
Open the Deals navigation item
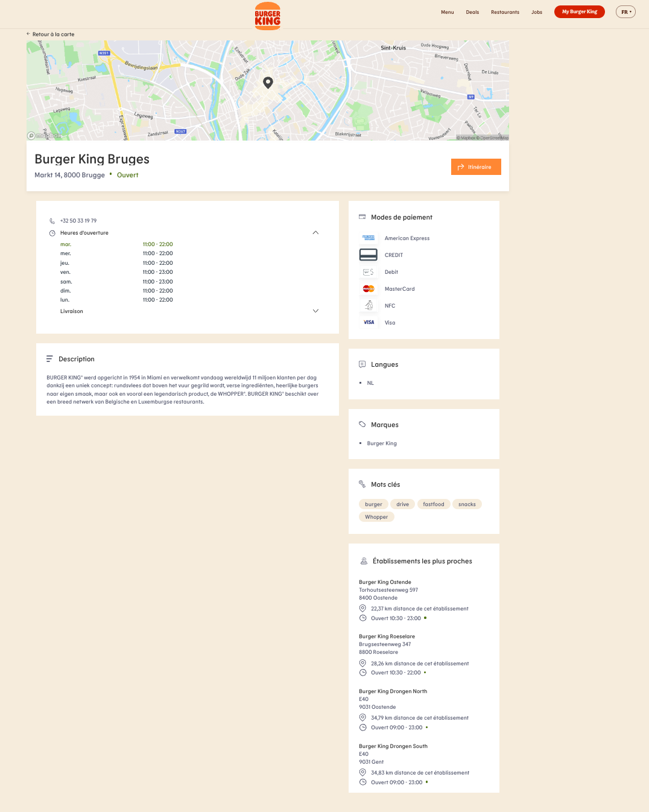click(x=472, y=12)
